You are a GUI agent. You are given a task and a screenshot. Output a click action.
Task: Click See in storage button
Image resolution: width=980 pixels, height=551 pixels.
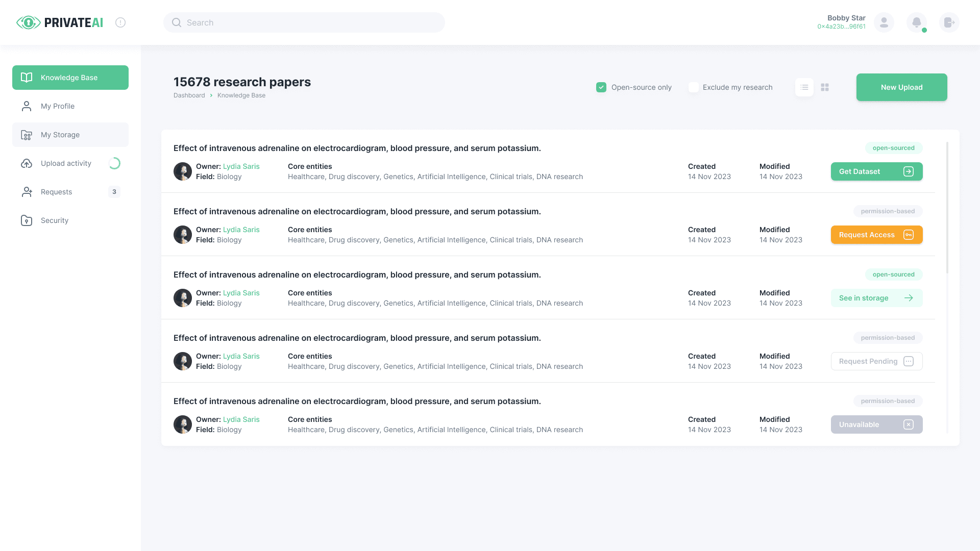click(876, 298)
